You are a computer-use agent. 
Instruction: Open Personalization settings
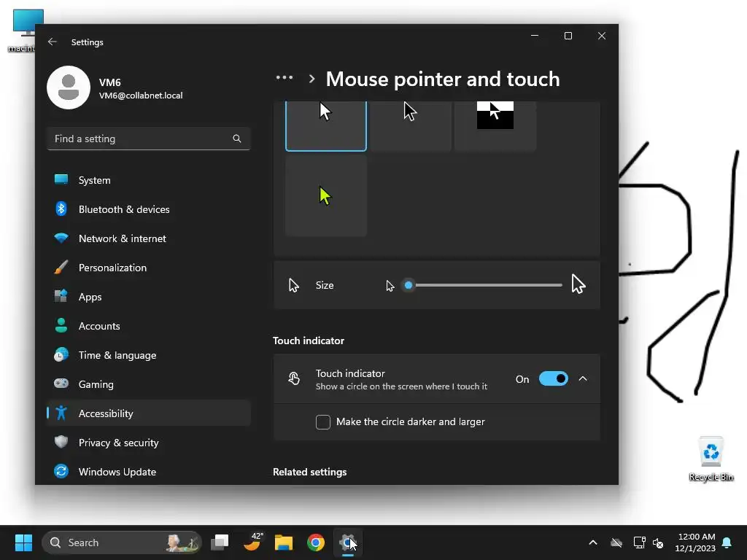149,268
